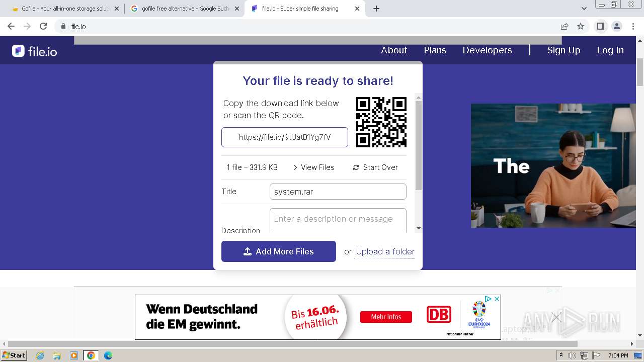
Task: Open the Chrome profile icon
Action: (x=616, y=26)
